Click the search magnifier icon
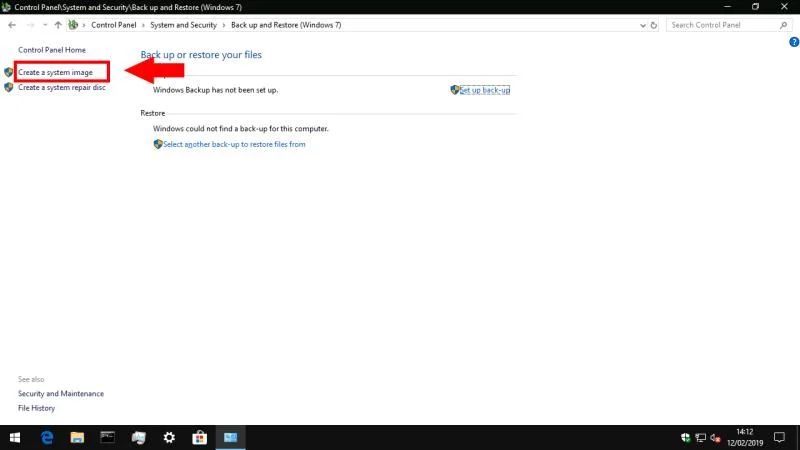The width and height of the screenshot is (800, 450). pos(784,25)
